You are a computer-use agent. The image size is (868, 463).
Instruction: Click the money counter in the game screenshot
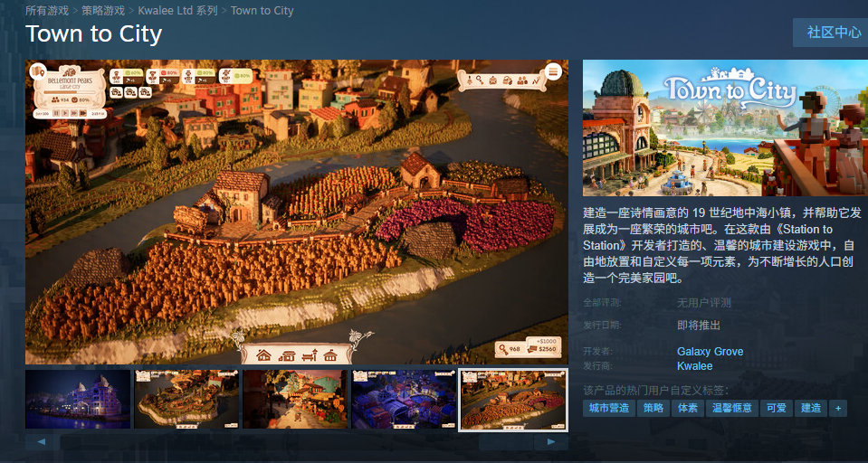click(x=542, y=348)
